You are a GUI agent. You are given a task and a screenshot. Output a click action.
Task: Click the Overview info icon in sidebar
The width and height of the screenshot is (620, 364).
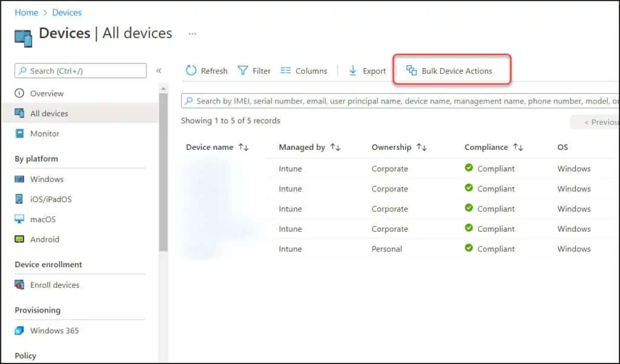coord(19,93)
